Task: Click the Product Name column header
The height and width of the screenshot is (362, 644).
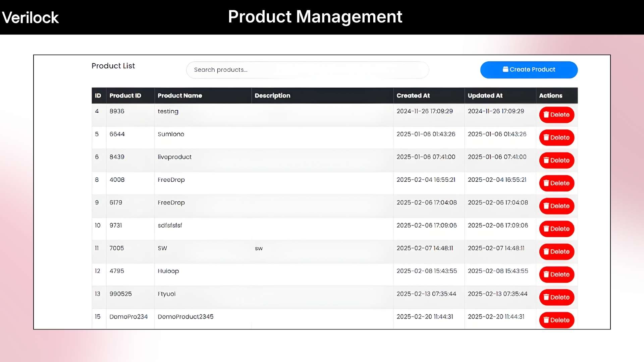Action: coord(180,96)
